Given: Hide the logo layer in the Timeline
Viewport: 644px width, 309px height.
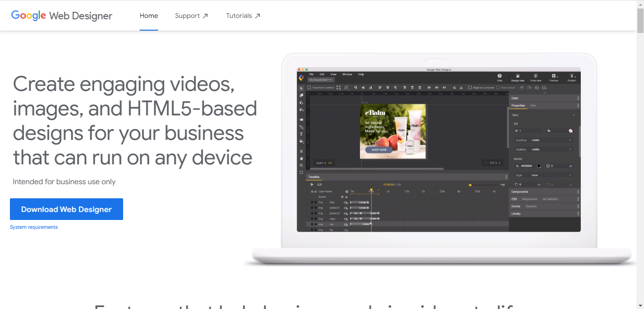Looking at the screenshot, I should pos(312,202).
